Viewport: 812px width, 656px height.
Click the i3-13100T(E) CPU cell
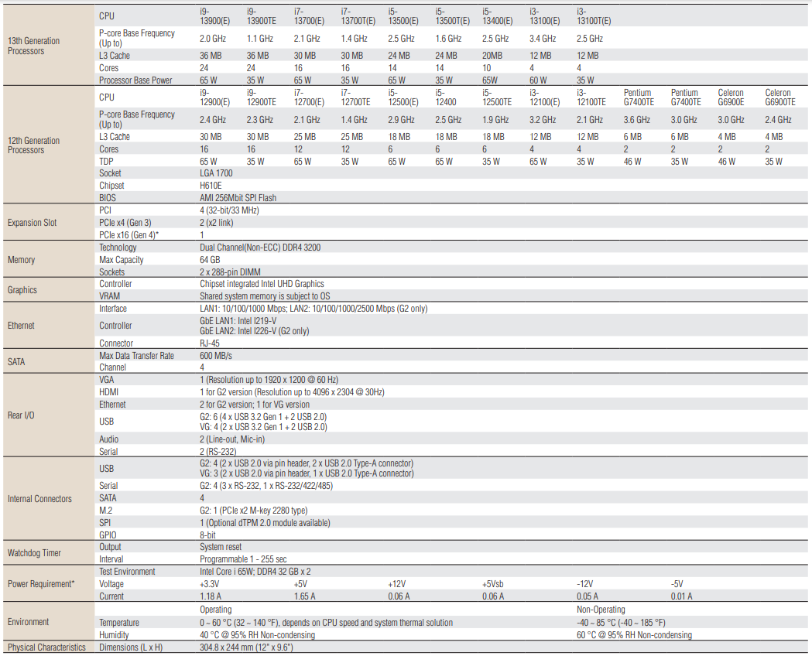click(594, 16)
